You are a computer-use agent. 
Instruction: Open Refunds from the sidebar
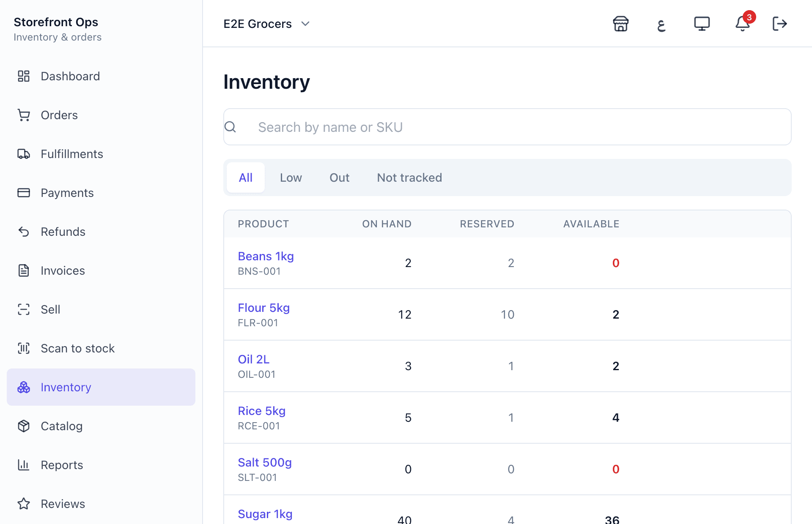(101, 232)
